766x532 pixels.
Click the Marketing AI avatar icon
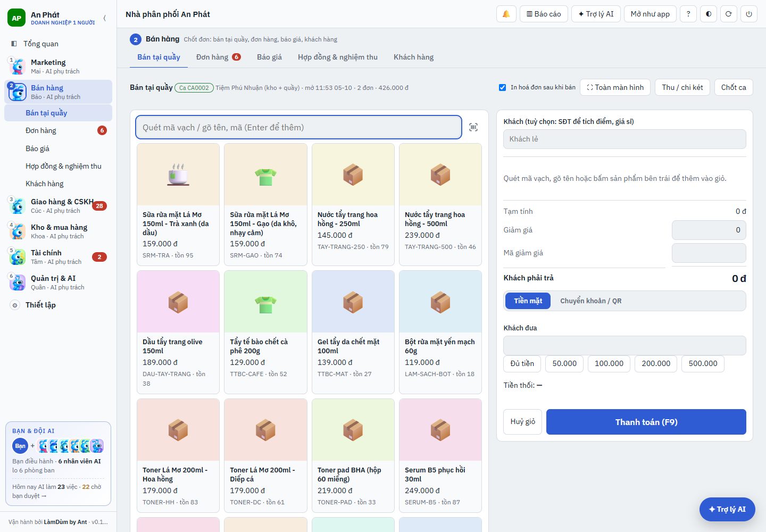click(18, 66)
